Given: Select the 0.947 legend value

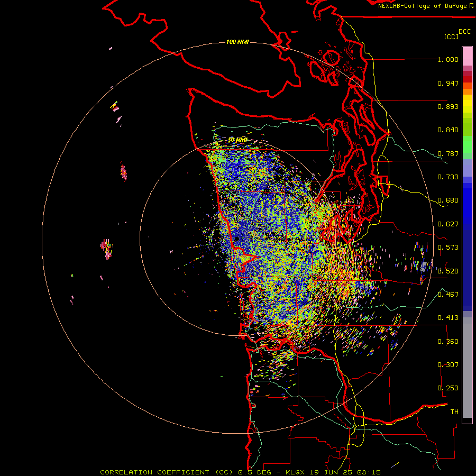Looking at the screenshot, I should (x=448, y=83).
